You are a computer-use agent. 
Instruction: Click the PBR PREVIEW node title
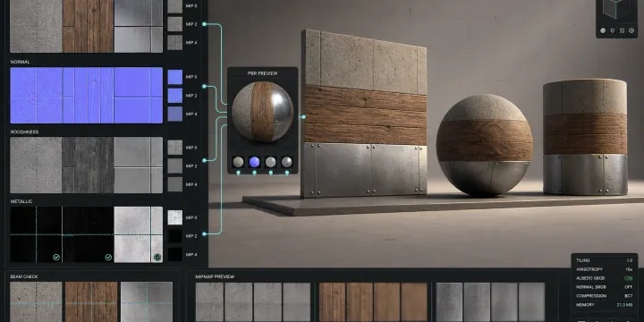tap(262, 73)
